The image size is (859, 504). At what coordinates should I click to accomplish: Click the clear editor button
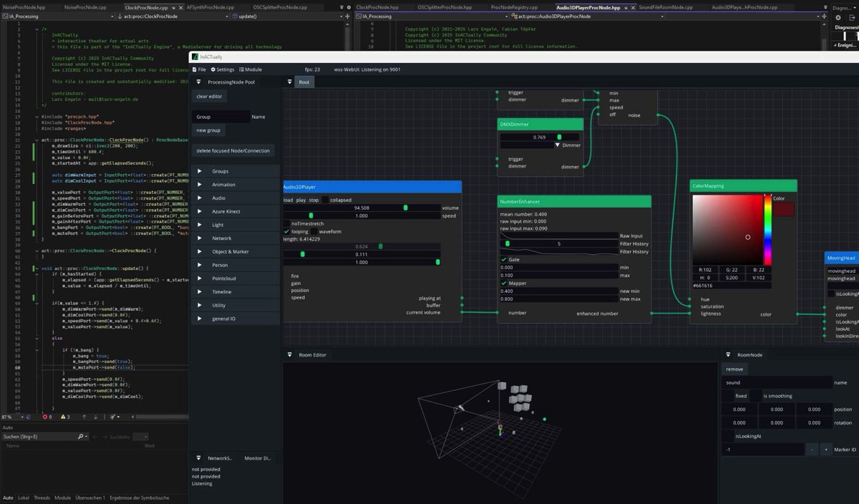209,96
